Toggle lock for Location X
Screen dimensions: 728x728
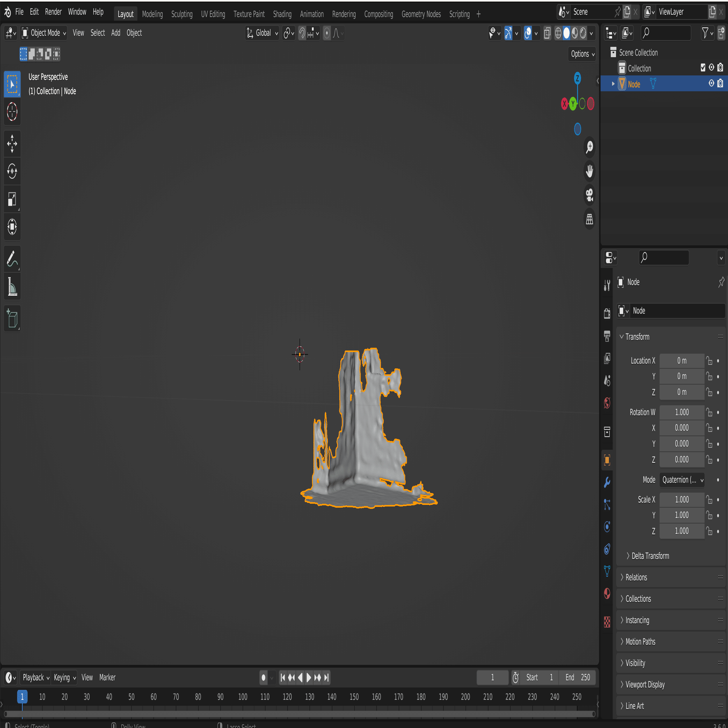[709, 361]
